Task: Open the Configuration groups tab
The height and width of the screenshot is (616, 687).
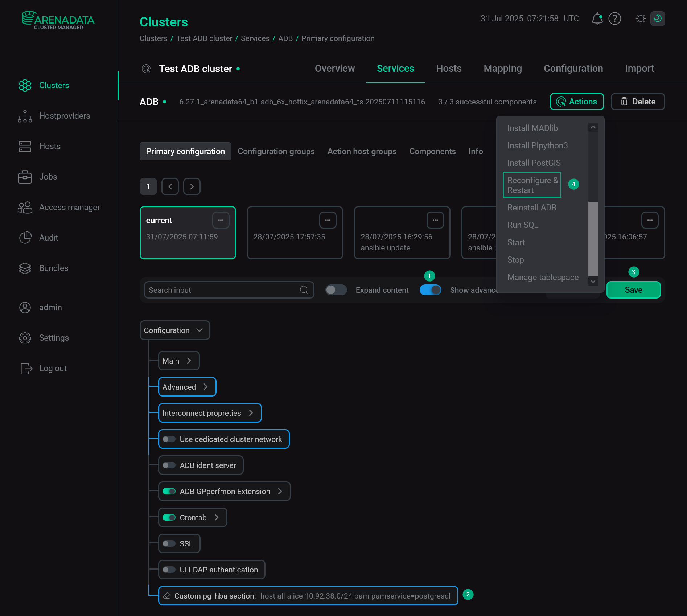Action: click(x=276, y=151)
